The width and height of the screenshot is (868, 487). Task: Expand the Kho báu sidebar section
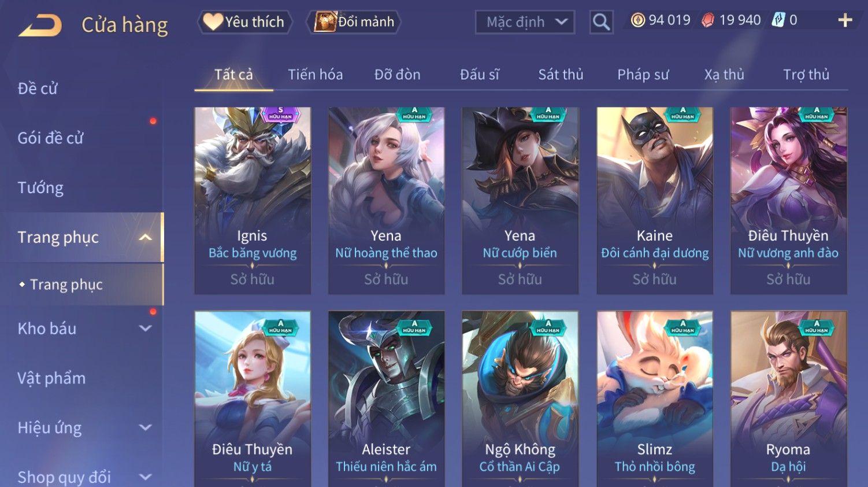pyautogui.click(x=146, y=328)
